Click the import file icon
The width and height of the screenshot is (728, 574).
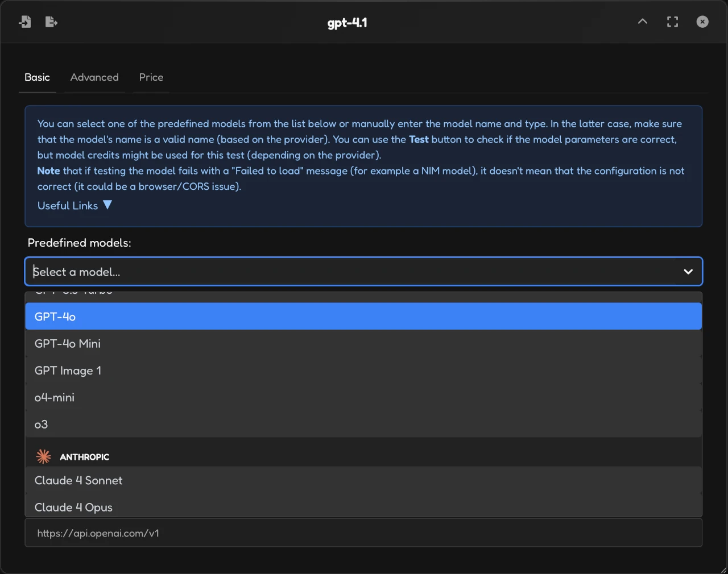[25, 22]
